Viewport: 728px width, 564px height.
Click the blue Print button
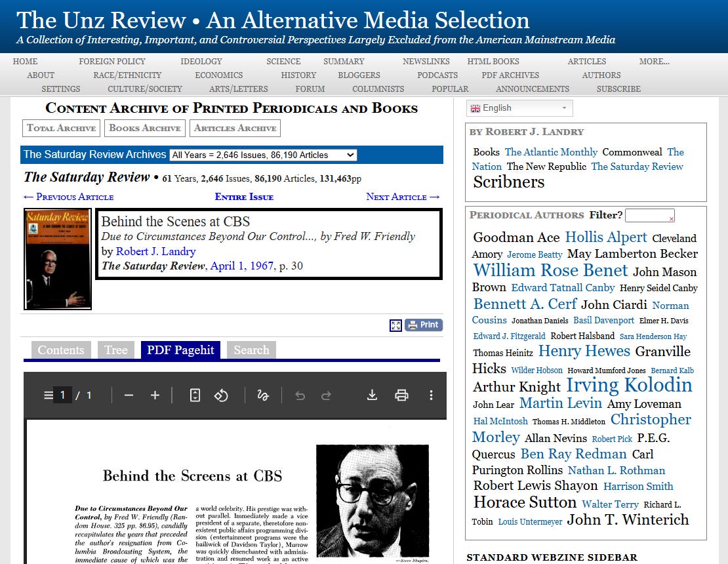tap(424, 325)
